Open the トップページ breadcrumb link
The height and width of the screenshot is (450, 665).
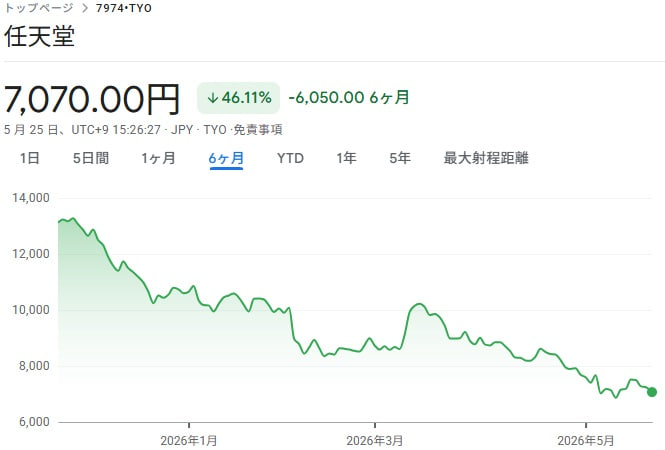pyautogui.click(x=39, y=8)
